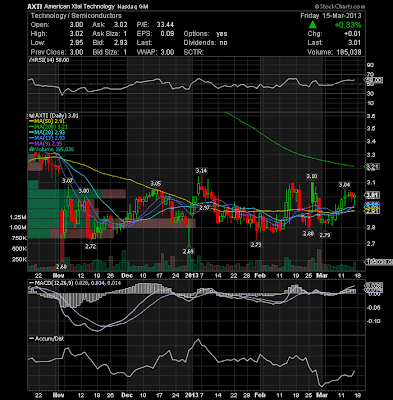The image size is (393, 400).
Task: Click the 2.80 low price label
Action: click(x=308, y=234)
